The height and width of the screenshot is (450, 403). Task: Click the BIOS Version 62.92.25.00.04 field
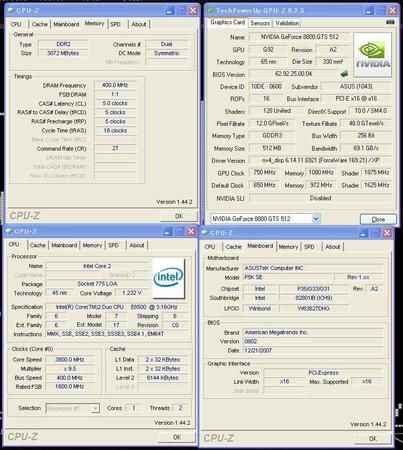(293, 74)
